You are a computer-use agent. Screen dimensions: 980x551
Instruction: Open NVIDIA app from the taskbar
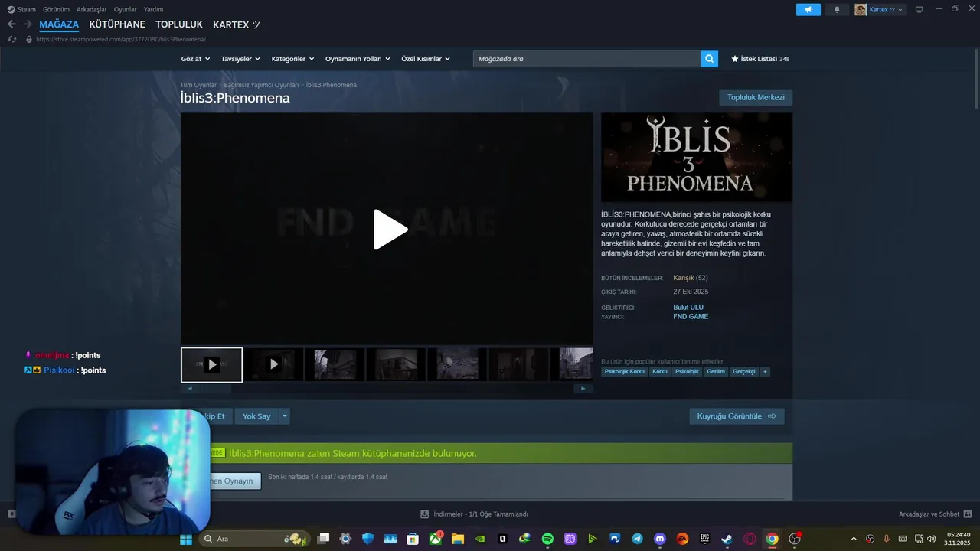tap(480, 539)
